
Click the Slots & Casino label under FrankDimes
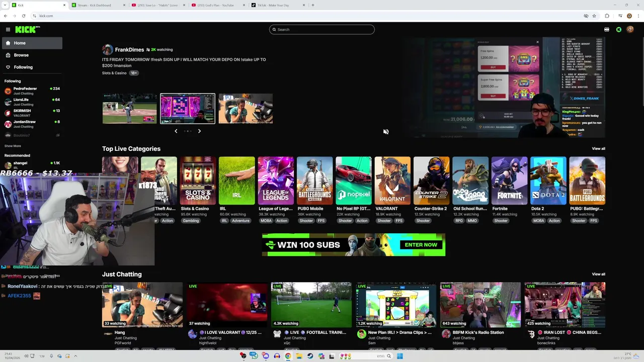pos(114,73)
